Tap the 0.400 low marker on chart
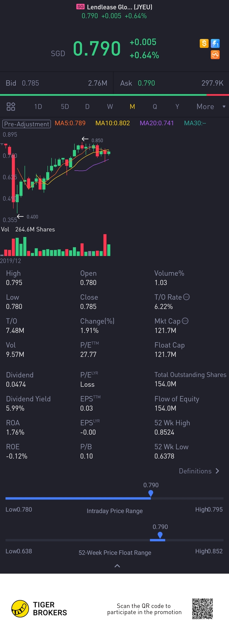Viewport: 229px width, 644px height. [32, 217]
